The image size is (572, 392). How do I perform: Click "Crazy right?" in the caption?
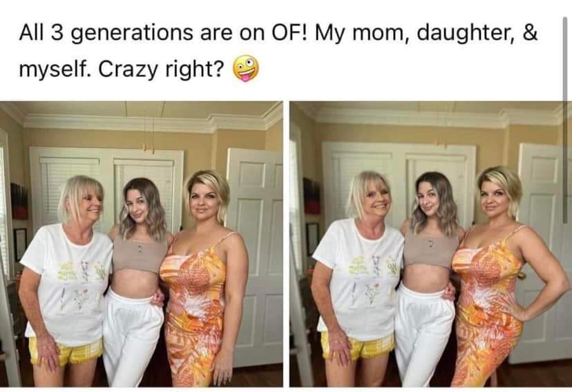click(160, 69)
